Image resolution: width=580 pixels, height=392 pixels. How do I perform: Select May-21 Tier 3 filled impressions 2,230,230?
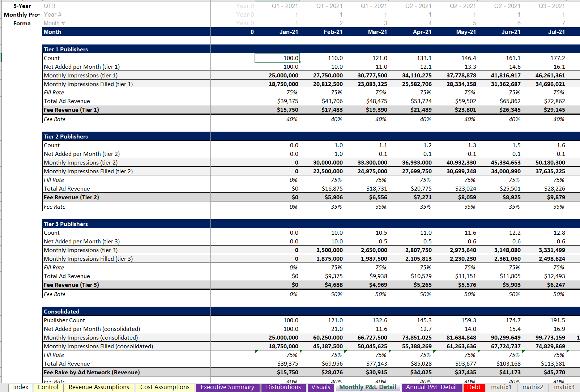[455, 259]
